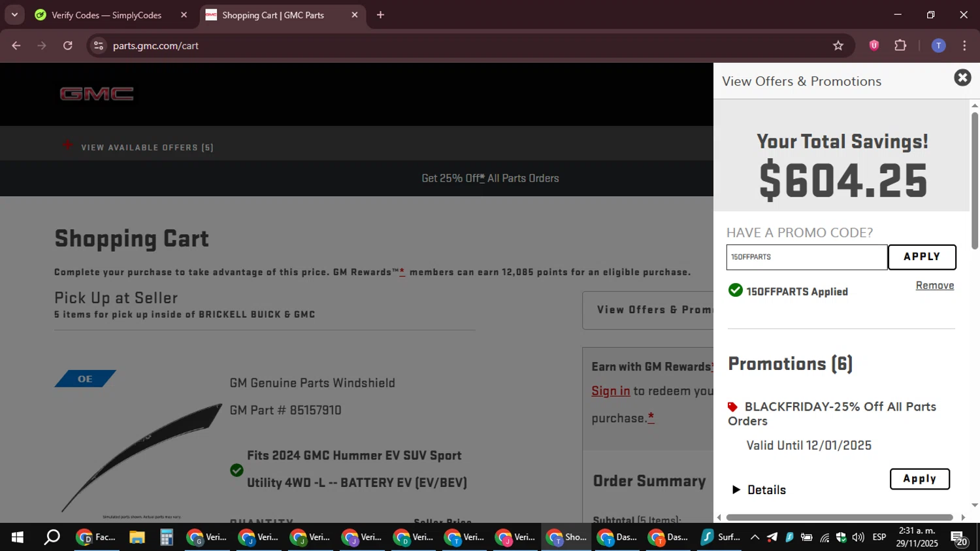
Task: Open the tab search dropdown arrow
Action: [x=14, y=14]
